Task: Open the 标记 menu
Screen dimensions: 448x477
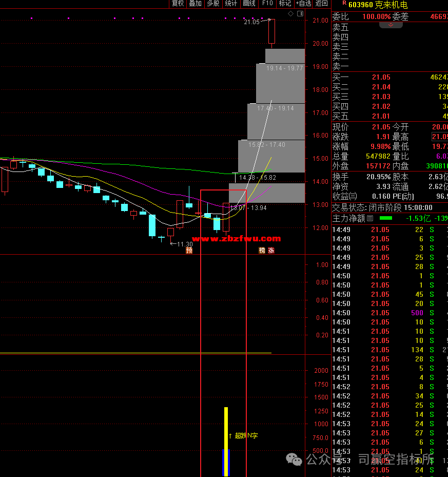Action: pos(285,4)
